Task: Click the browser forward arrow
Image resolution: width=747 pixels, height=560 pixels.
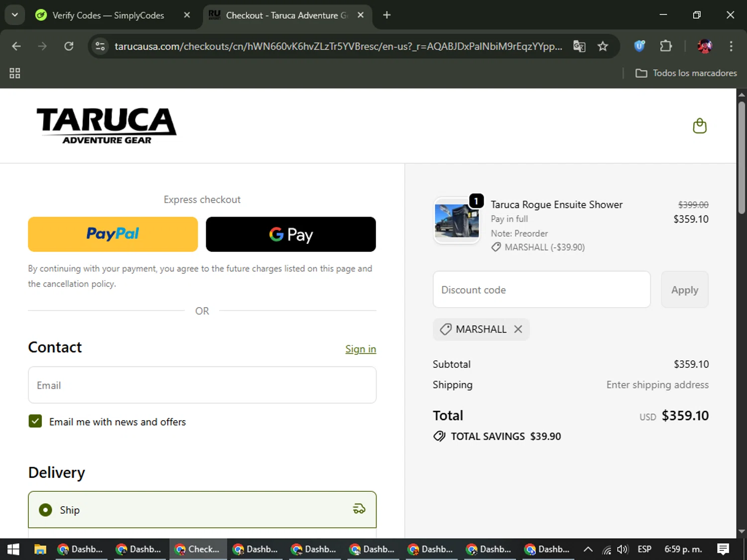Action: click(x=42, y=46)
